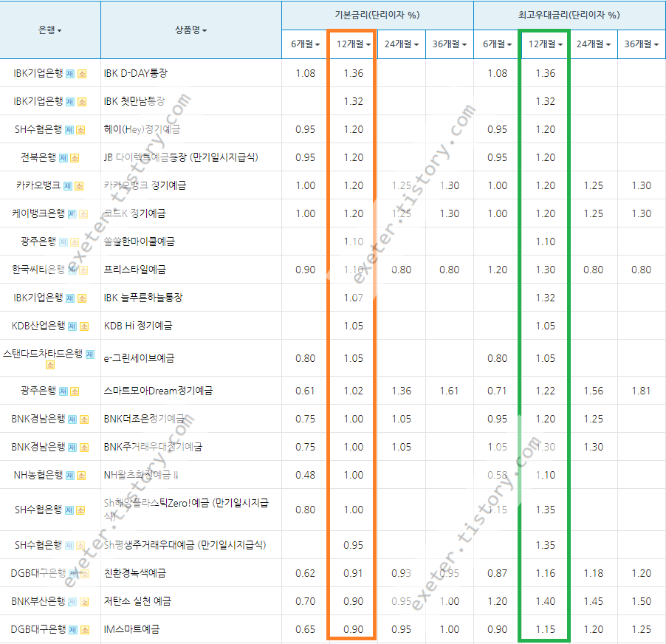
Task: Click the 재 badge beside NH농협은행
Action: [69, 476]
